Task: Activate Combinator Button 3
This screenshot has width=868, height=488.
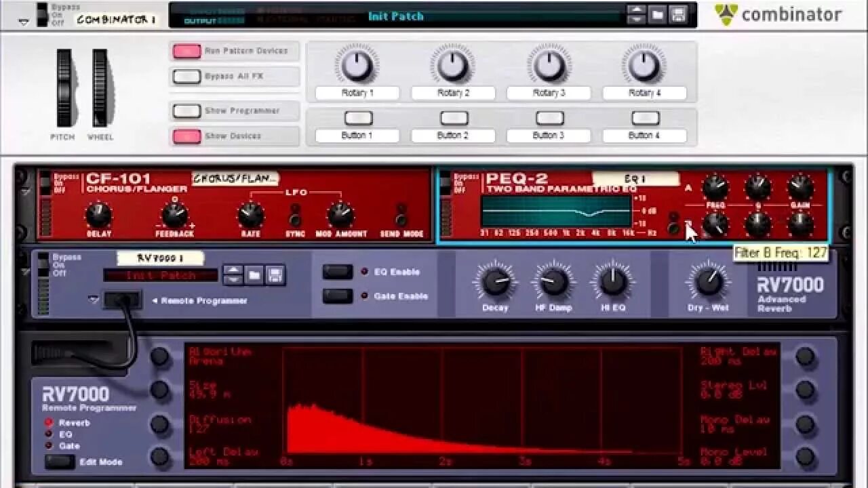Action: (549, 119)
